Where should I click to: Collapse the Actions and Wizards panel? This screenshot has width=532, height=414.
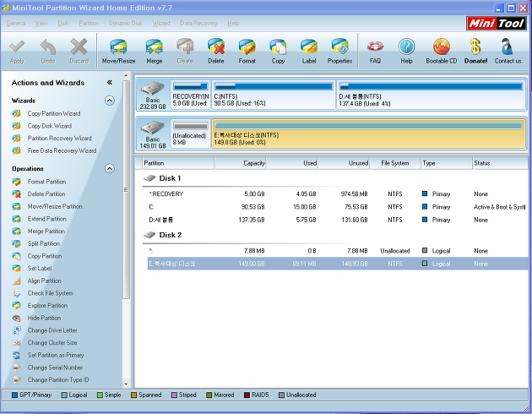pyautogui.click(x=109, y=82)
